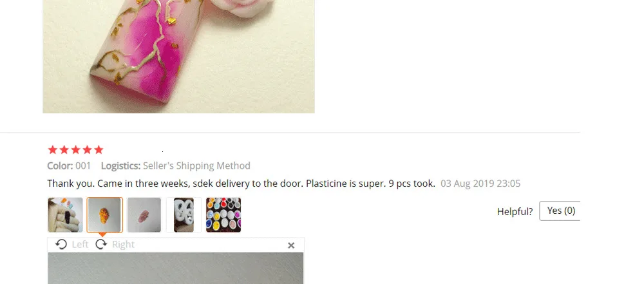Viewport: 644px width, 284px height.
Task: Click the enlarged gray preview image
Action: tap(176, 269)
